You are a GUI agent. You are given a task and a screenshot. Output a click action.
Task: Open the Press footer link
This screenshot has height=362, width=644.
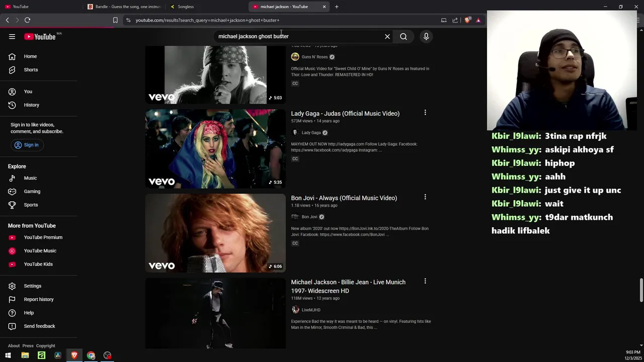28,346
